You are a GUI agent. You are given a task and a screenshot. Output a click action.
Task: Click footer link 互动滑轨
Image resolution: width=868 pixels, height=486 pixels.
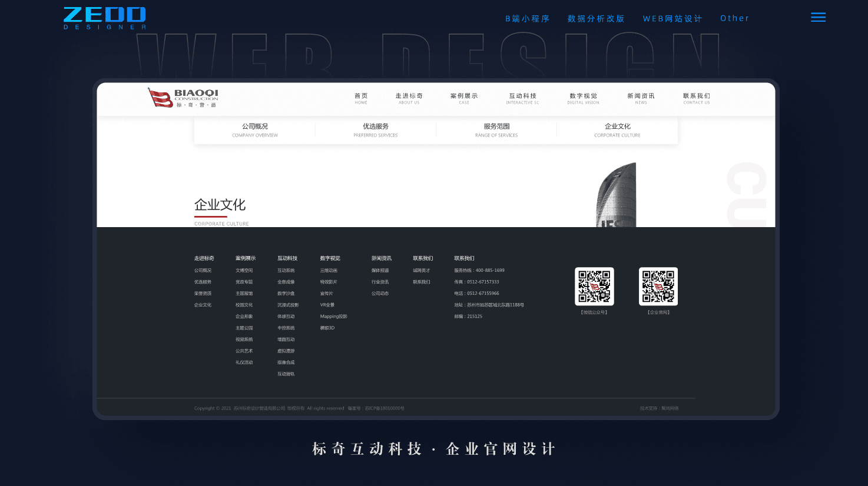286,374
